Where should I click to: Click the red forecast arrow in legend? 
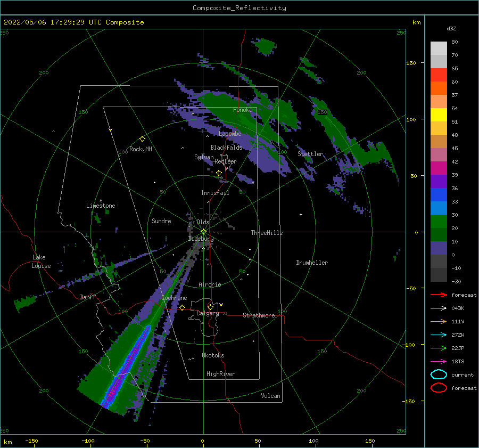pyautogui.click(x=439, y=295)
